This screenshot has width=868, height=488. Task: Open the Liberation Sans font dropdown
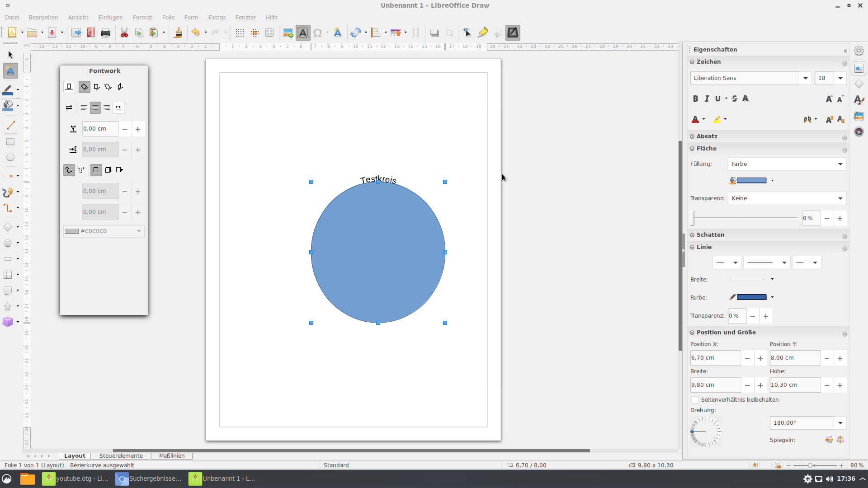coord(805,78)
